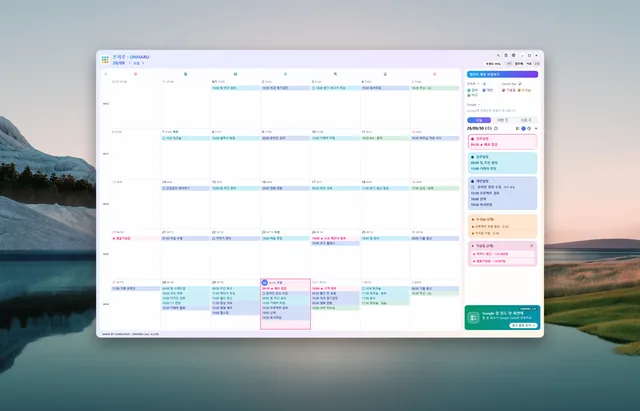Click the first anniversary row in pink card
This screenshot has width=640, height=411.
point(503,254)
